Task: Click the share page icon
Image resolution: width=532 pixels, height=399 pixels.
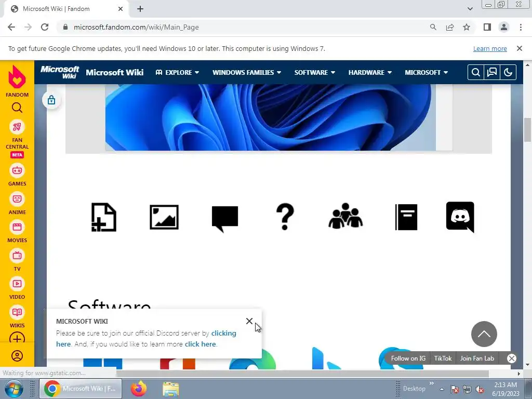Action: tap(450, 27)
